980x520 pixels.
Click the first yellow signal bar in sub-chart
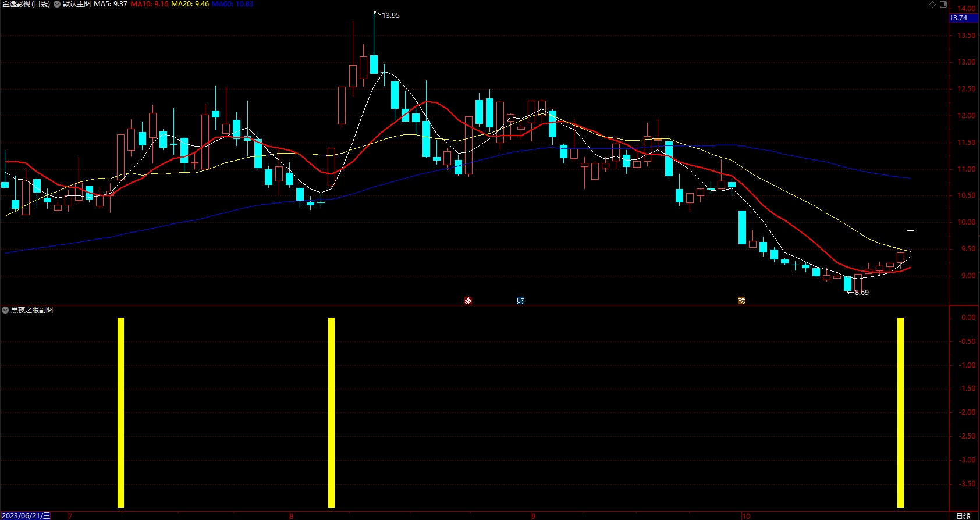121,412
